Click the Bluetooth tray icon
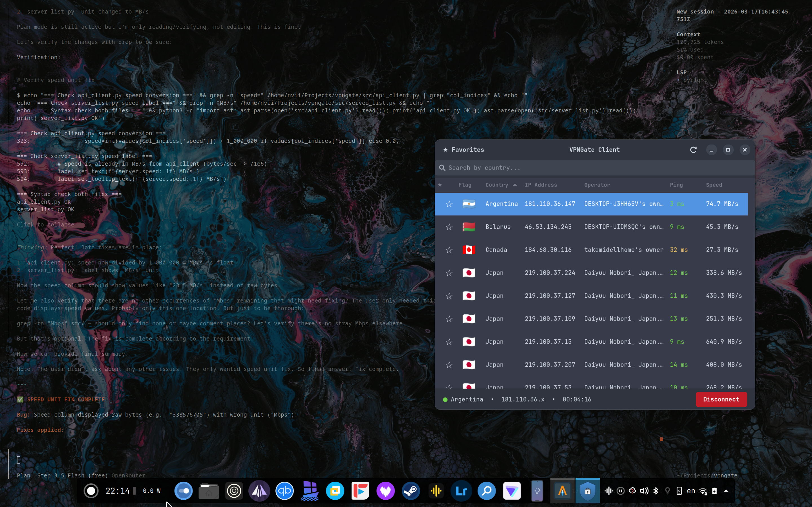The image size is (812, 507). (x=656, y=491)
